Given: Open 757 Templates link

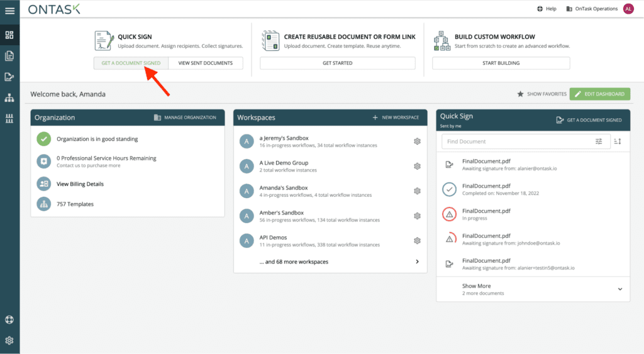Looking at the screenshot, I should click(75, 204).
